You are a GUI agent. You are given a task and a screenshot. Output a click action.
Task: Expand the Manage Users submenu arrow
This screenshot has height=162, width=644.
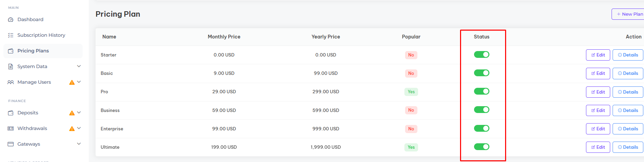[x=79, y=82]
